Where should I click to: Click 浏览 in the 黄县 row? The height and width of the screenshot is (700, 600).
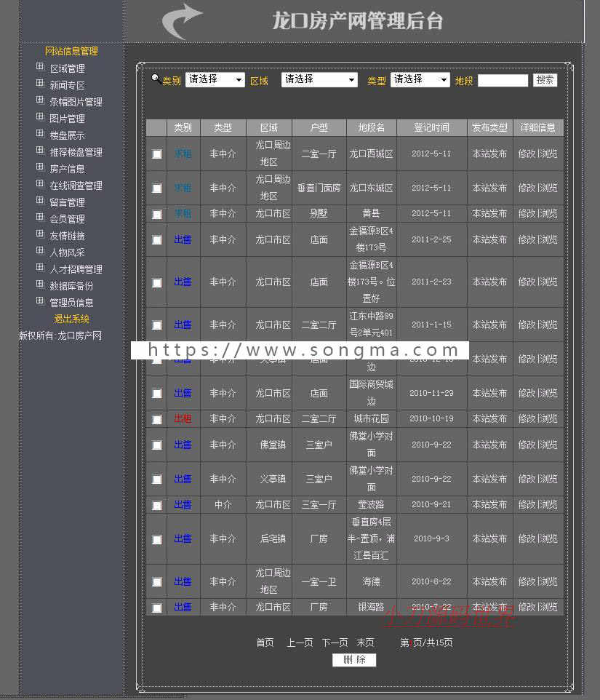pyautogui.click(x=548, y=213)
